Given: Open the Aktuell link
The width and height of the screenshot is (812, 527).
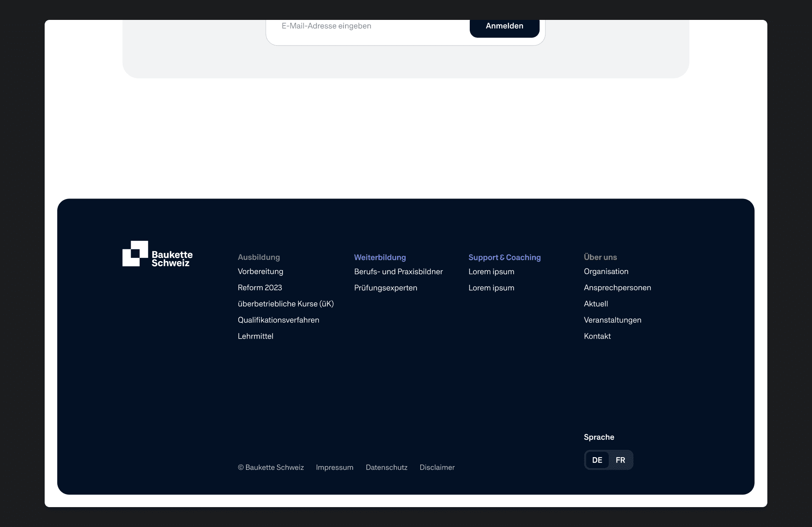Looking at the screenshot, I should [596, 304].
